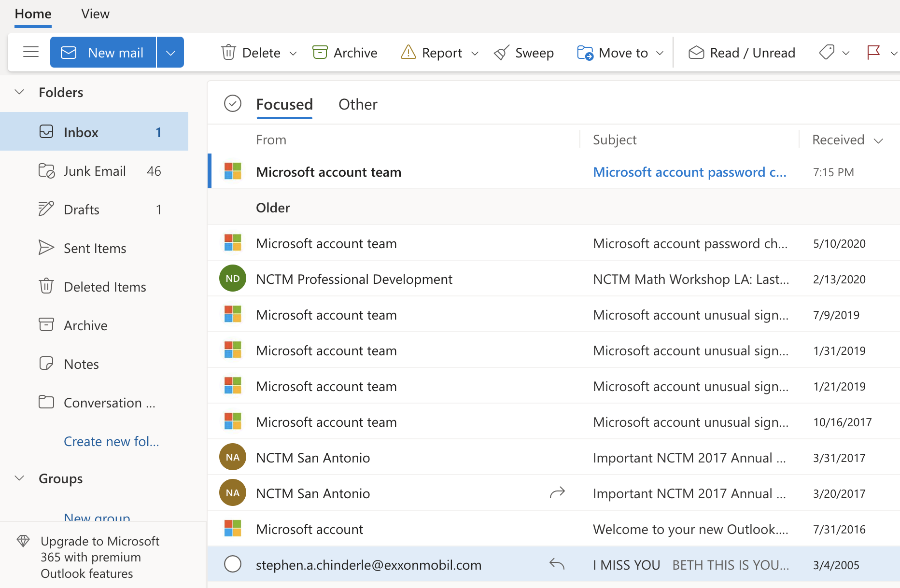Open the Received sort dropdown
The height and width of the screenshot is (588, 900).
pyautogui.click(x=848, y=140)
